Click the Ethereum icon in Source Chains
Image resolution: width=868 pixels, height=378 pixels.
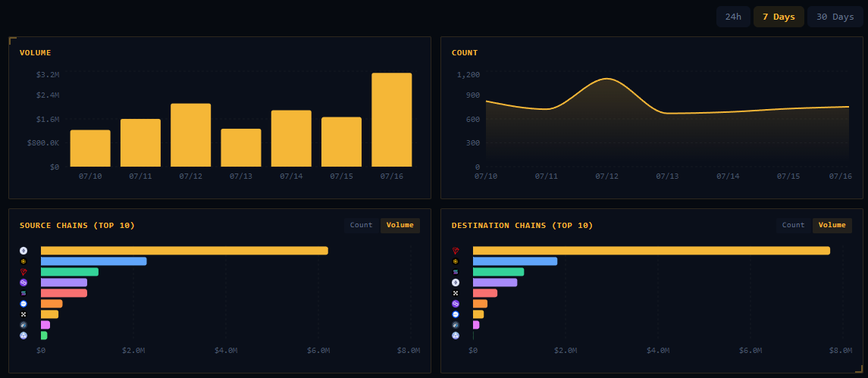coord(24,251)
